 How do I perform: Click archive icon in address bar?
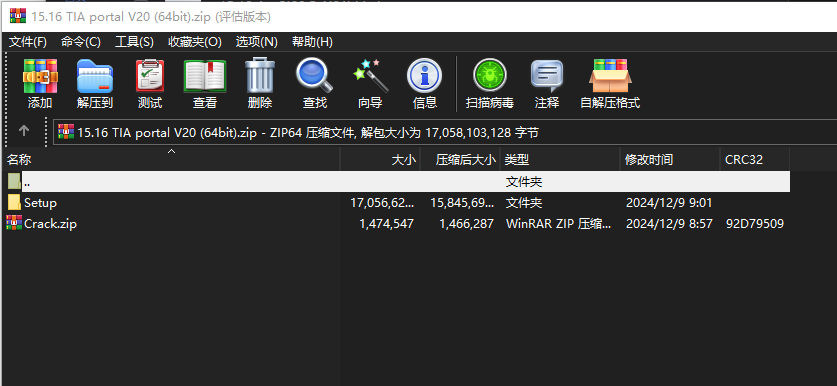click(x=66, y=132)
